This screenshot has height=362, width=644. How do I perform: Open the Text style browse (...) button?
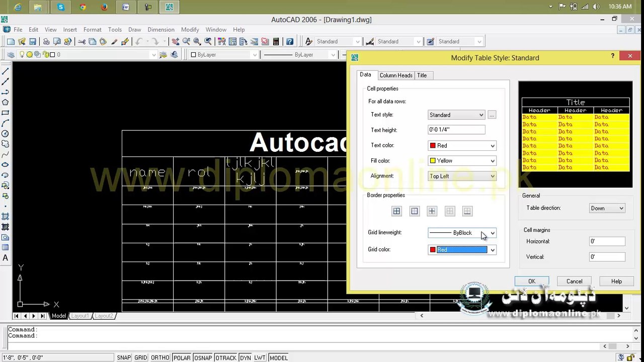492,115
